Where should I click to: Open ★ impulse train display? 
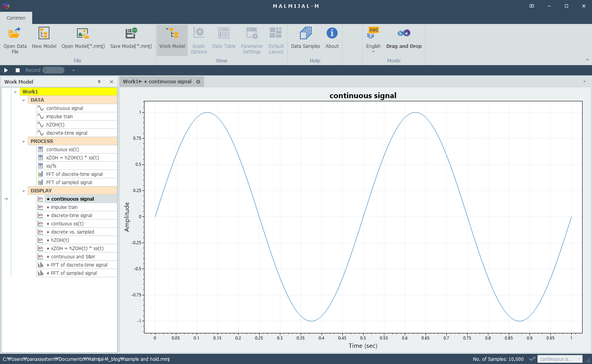pyautogui.click(x=77, y=207)
